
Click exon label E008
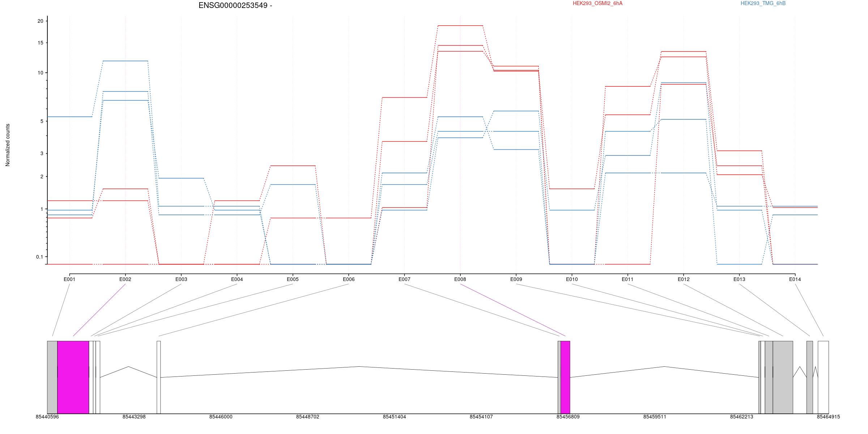pos(460,279)
